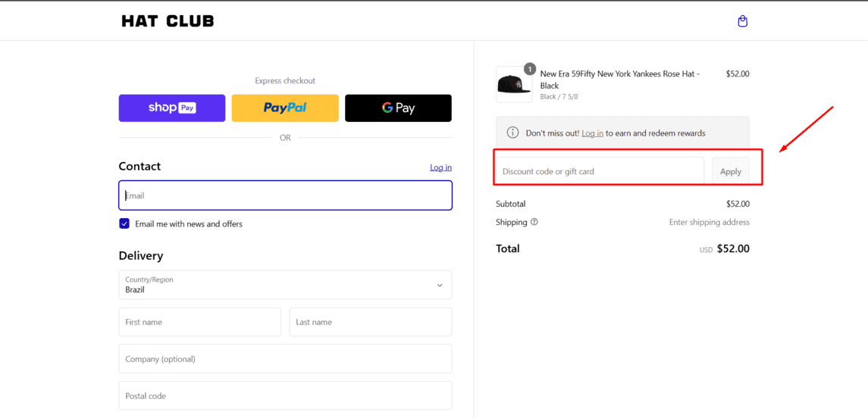Click the Contact heading
868x418 pixels.
pyautogui.click(x=139, y=167)
